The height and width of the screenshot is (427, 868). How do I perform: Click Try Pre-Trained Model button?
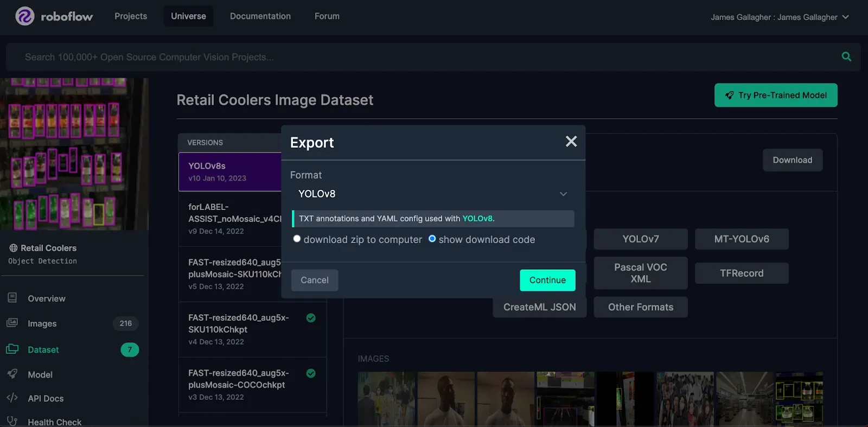pyautogui.click(x=776, y=95)
